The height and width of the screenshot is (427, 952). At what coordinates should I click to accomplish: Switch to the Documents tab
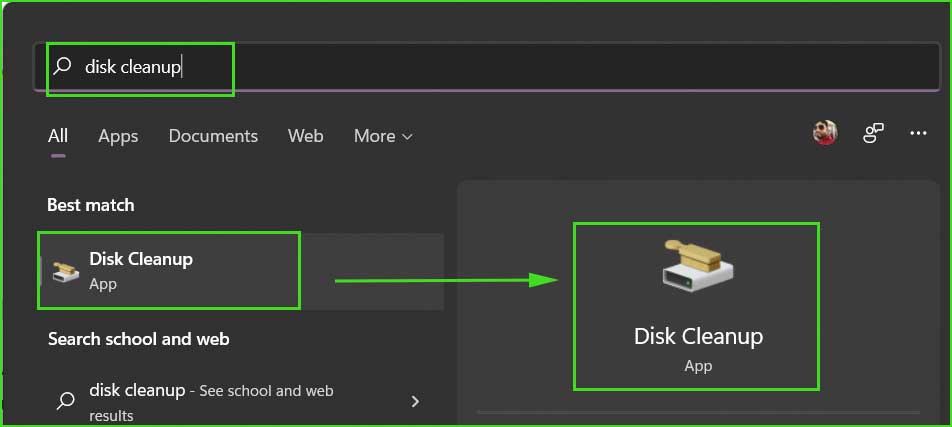tap(213, 136)
